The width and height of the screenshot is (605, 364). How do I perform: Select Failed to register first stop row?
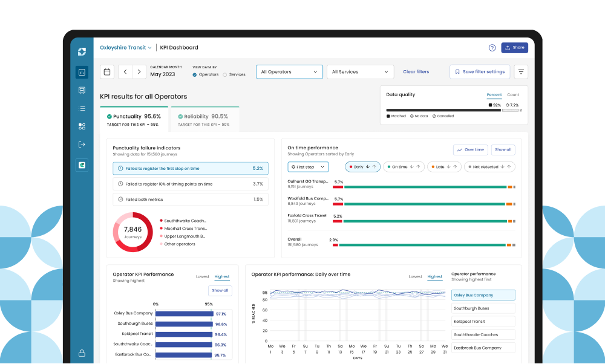coord(191,169)
